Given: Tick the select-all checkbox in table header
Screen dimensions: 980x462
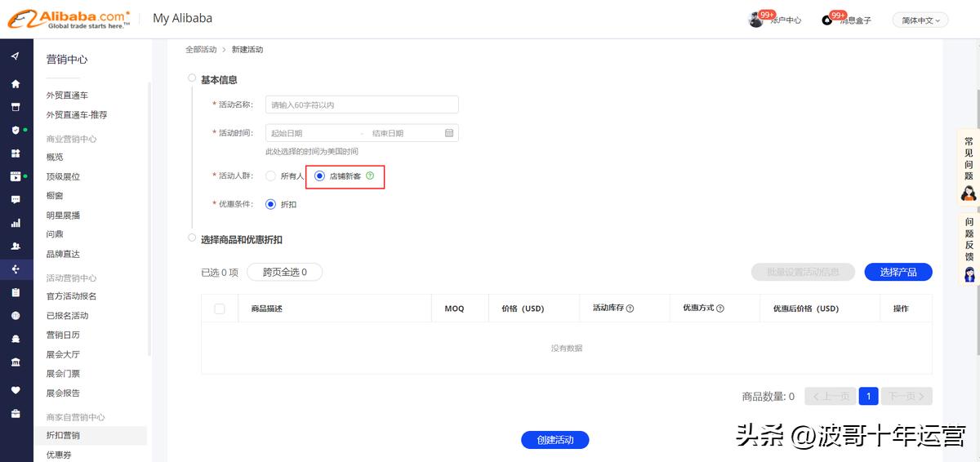Looking at the screenshot, I should (219, 309).
